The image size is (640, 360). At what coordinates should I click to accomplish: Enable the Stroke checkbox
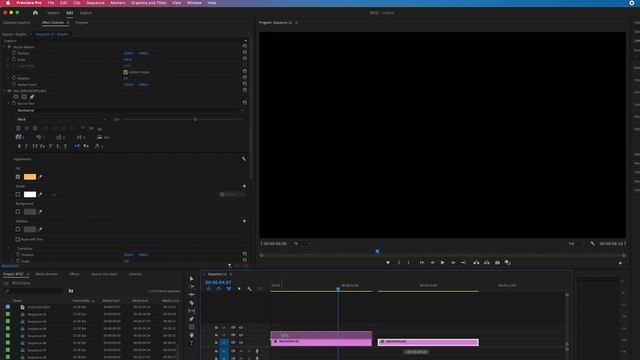click(18, 194)
